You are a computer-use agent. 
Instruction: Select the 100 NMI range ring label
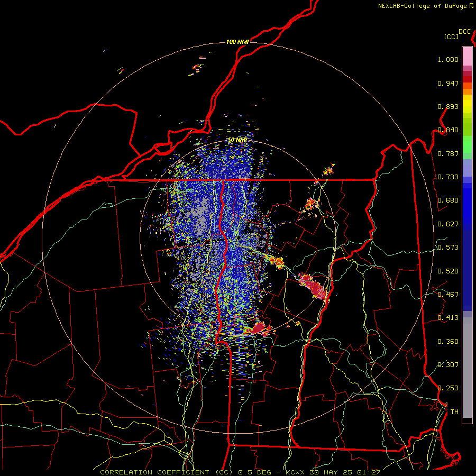click(237, 42)
